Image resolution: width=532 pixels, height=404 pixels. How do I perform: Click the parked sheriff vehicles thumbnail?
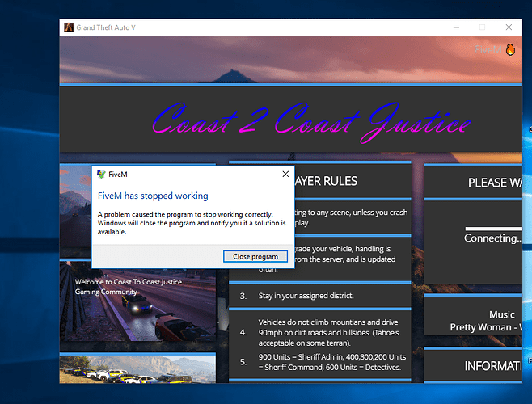click(137, 369)
